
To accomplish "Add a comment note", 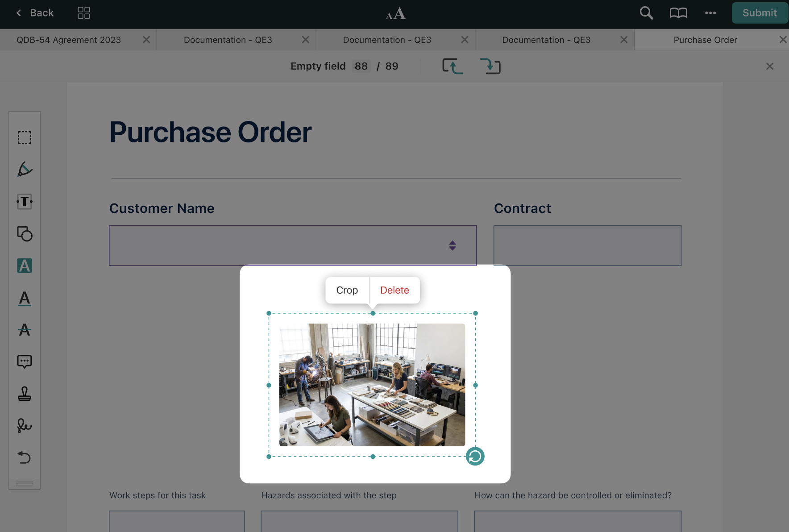I will 25,362.
